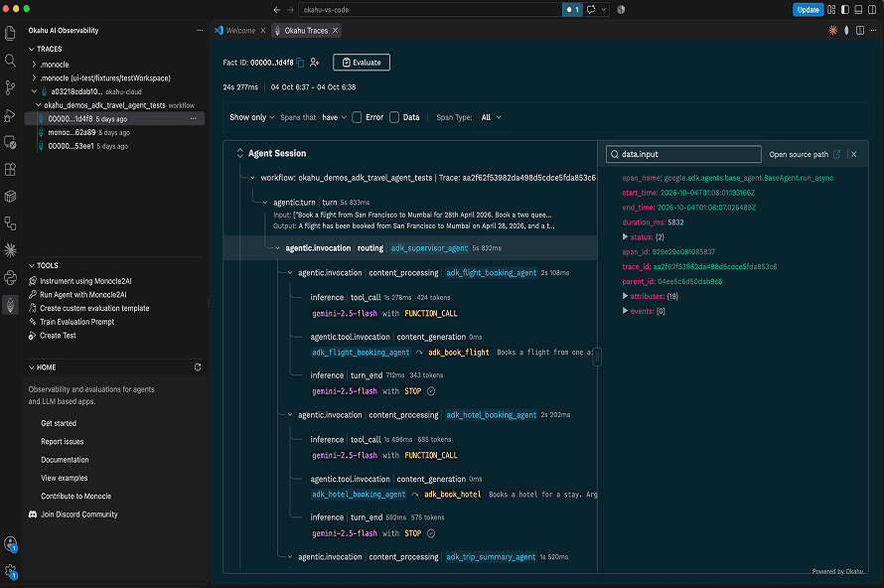The height and width of the screenshot is (588, 884).
Task: Open the Remote Explorer view icon
Action: [10, 142]
